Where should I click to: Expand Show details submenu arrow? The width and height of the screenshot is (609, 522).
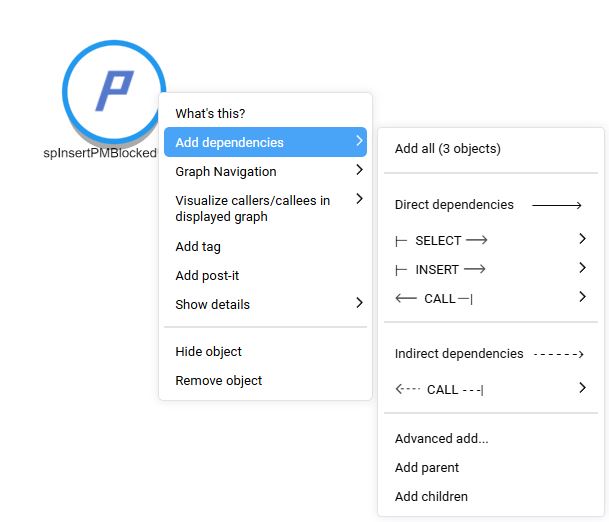(x=358, y=304)
